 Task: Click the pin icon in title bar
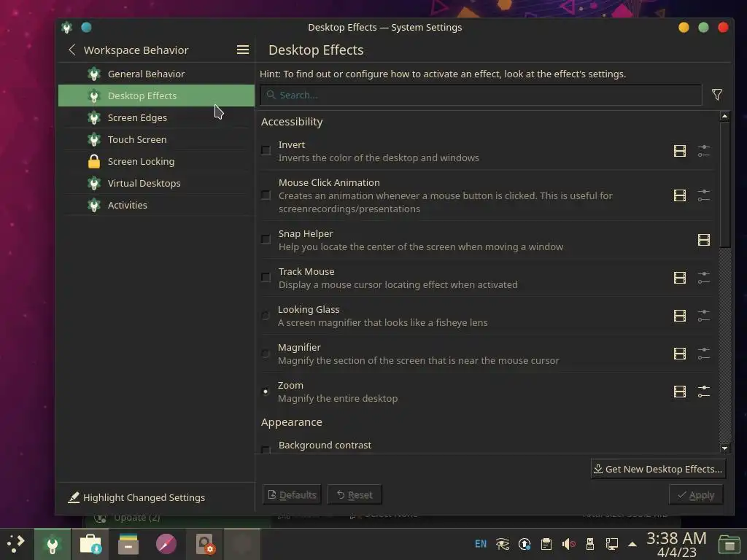(86, 27)
